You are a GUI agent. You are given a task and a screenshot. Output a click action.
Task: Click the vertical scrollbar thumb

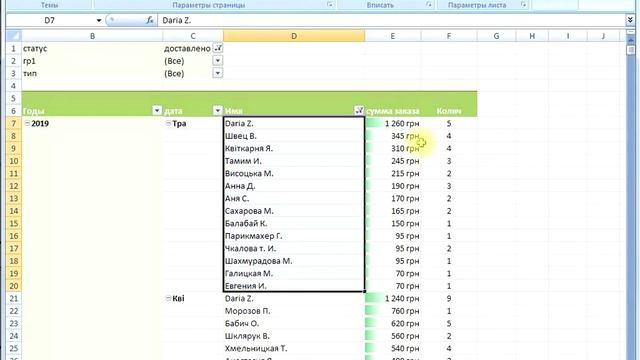tap(631, 50)
